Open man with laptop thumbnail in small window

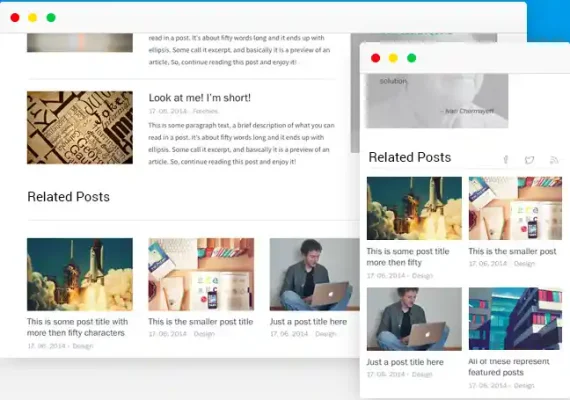pyautogui.click(x=414, y=319)
